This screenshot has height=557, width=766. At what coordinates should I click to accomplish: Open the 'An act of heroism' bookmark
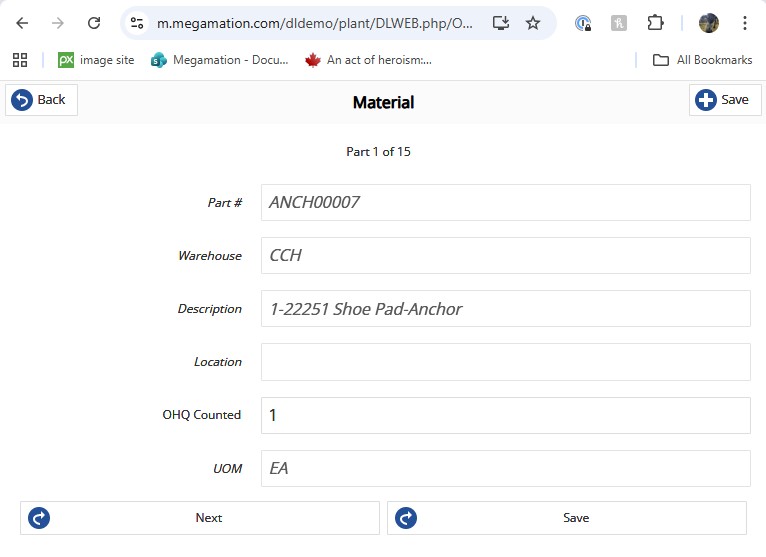[368, 60]
